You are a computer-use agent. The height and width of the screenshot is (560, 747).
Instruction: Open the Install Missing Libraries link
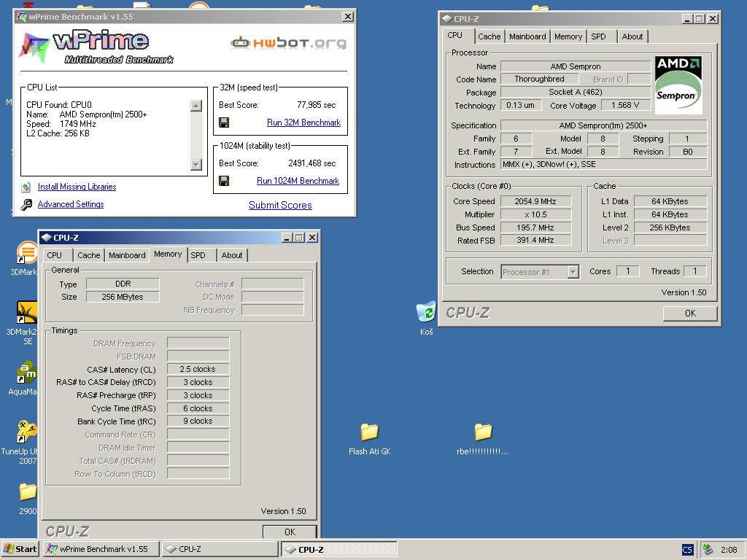click(77, 187)
